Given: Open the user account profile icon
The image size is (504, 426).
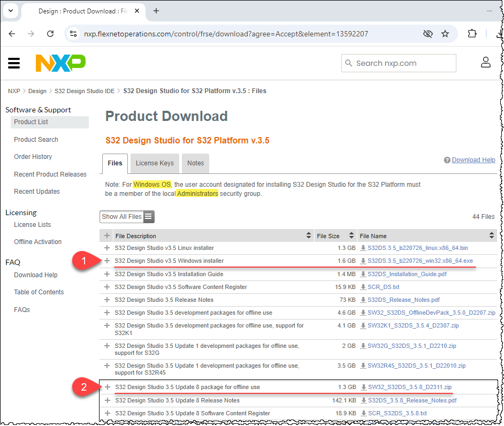Looking at the screenshot, I should (485, 63).
